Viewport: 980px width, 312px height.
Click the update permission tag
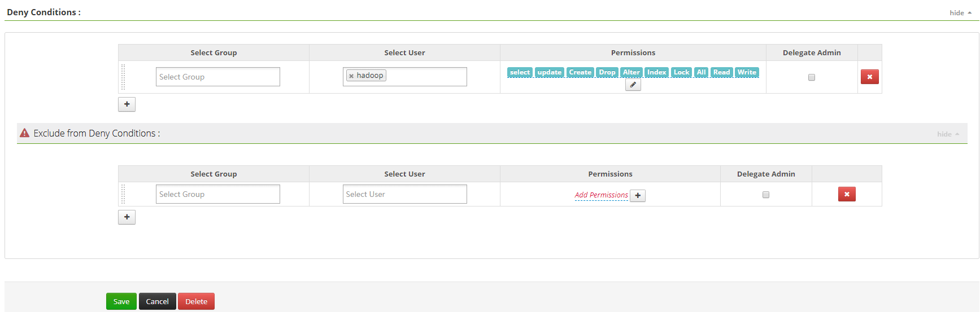click(x=550, y=72)
